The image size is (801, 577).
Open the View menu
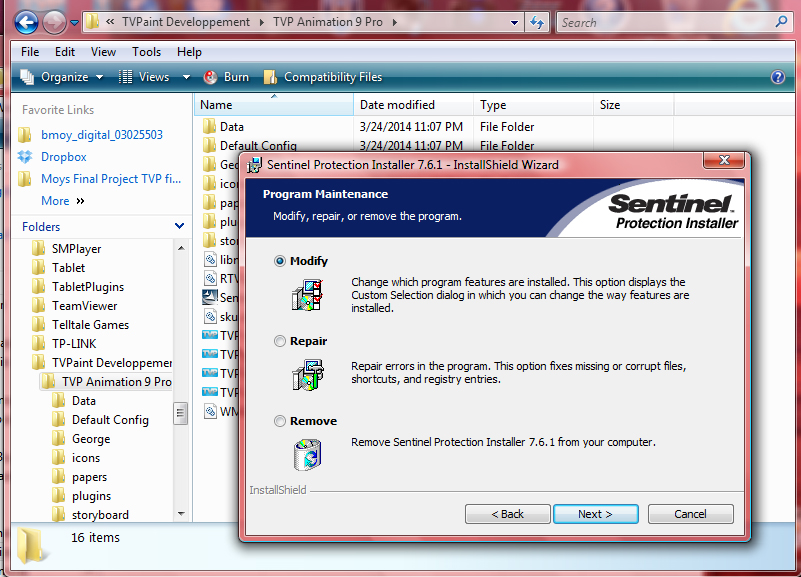point(103,52)
